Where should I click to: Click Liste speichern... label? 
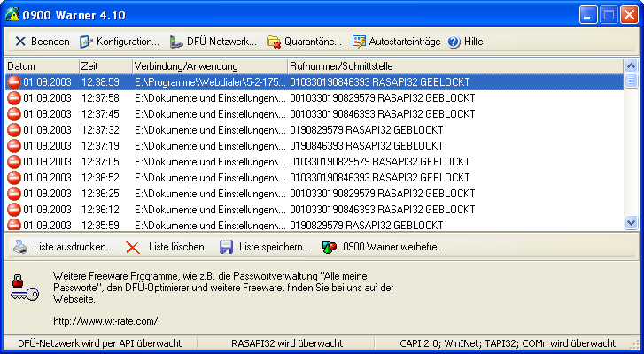(x=275, y=247)
